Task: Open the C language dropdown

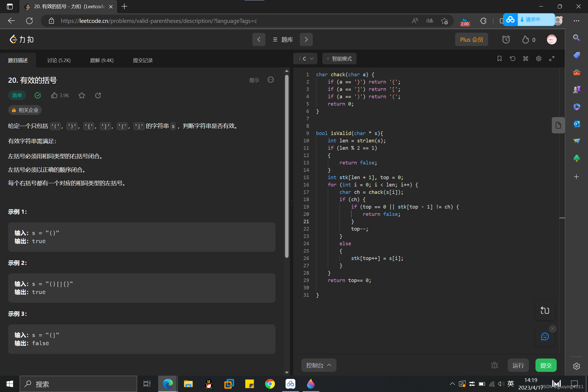Action: [305, 59]
